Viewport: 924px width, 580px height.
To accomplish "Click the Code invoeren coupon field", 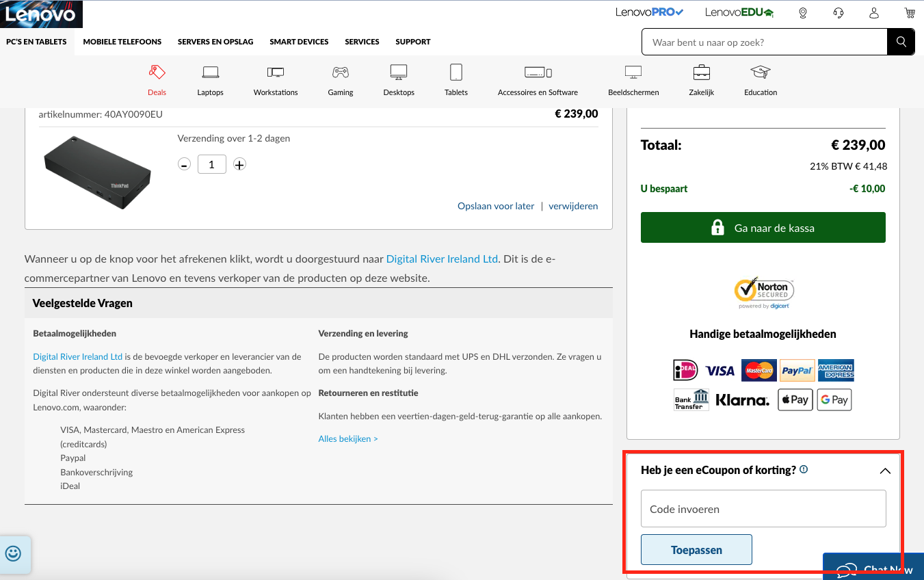I will pos(763,508).
